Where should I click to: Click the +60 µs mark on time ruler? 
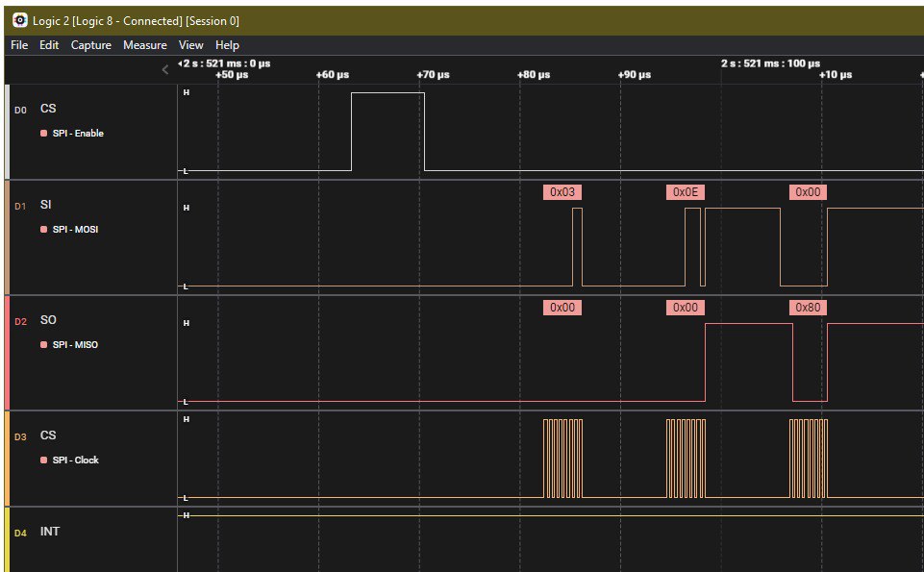[x=333, y=75]
